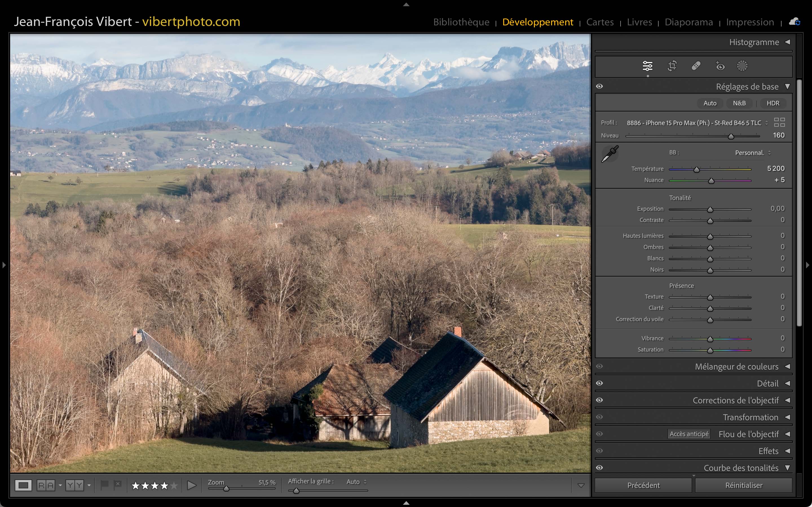Switch to loupe view mode icon

(23, 485)
